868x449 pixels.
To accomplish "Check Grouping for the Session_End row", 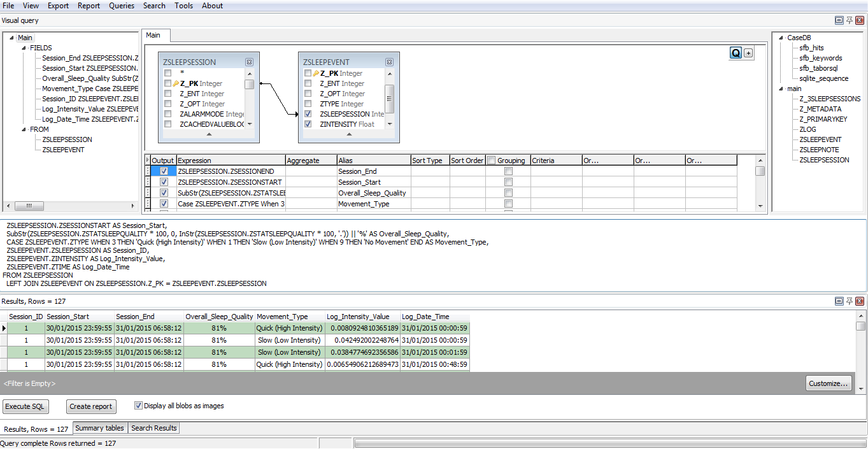I will click(508, 171).
